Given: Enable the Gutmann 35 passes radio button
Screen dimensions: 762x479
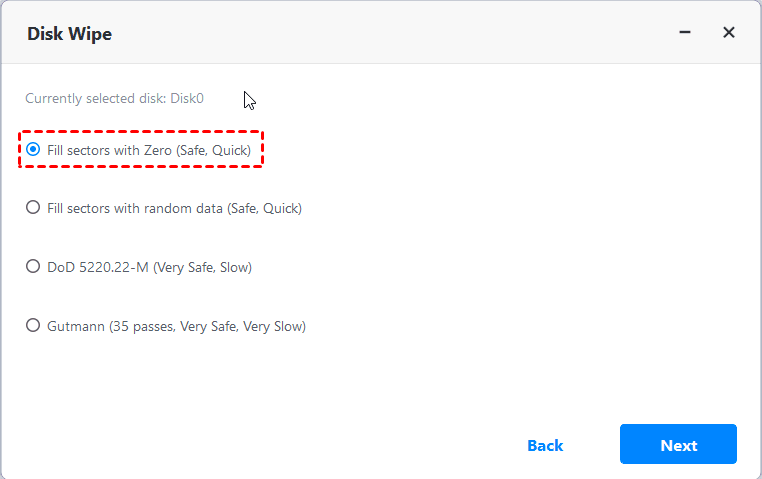Looking at the screenshot, I should 33,326.
